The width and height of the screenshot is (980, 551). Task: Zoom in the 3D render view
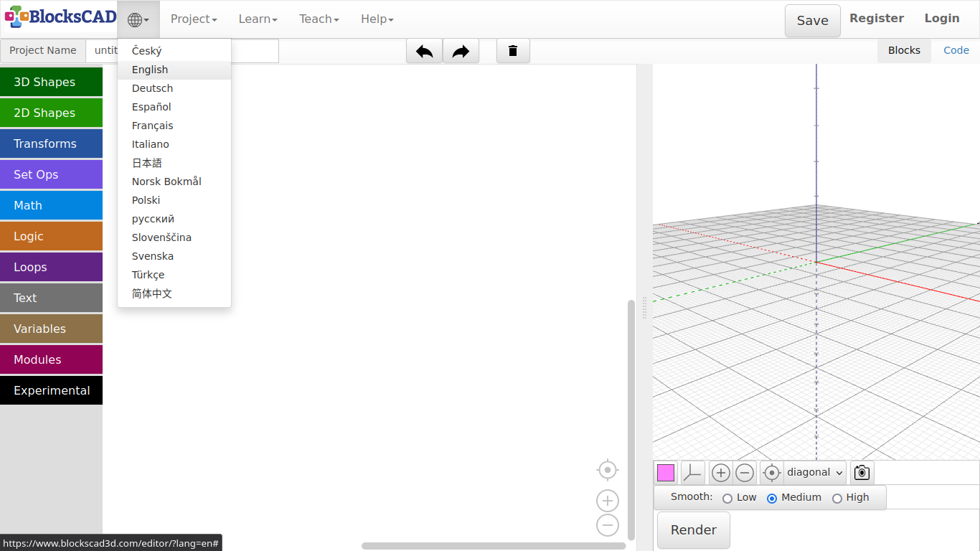(720, 473)
